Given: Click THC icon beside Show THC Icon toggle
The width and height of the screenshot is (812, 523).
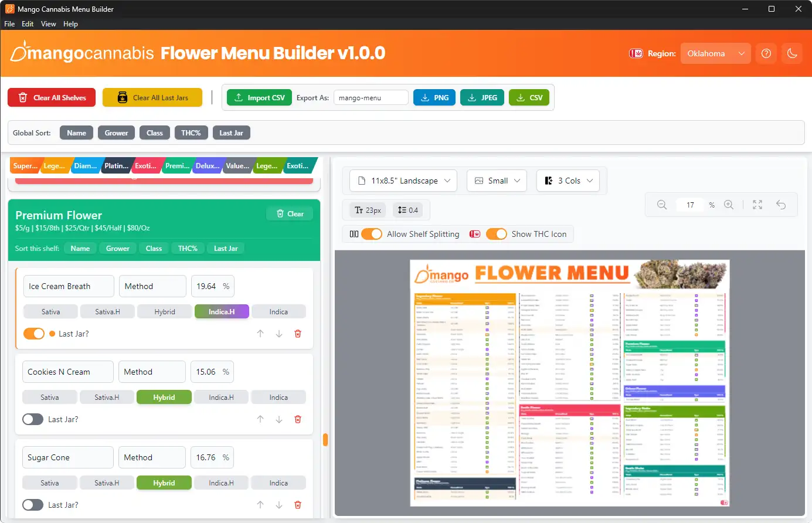Looking at the screenshot, I should point(475,234).
